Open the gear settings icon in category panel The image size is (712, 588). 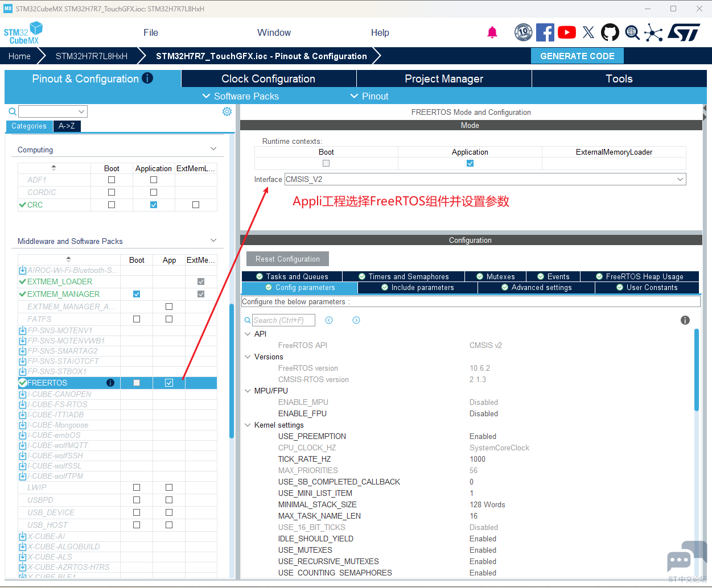(x=227, y=111)
